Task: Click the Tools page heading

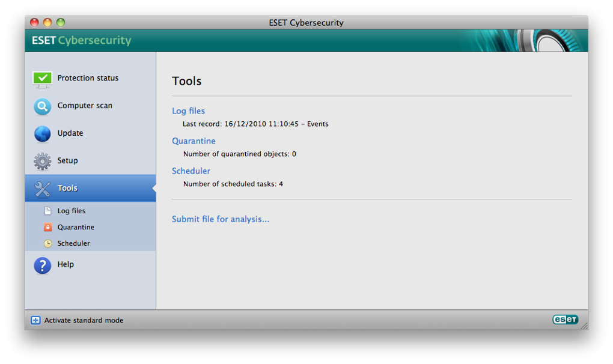Action: [x=187, y=81]
